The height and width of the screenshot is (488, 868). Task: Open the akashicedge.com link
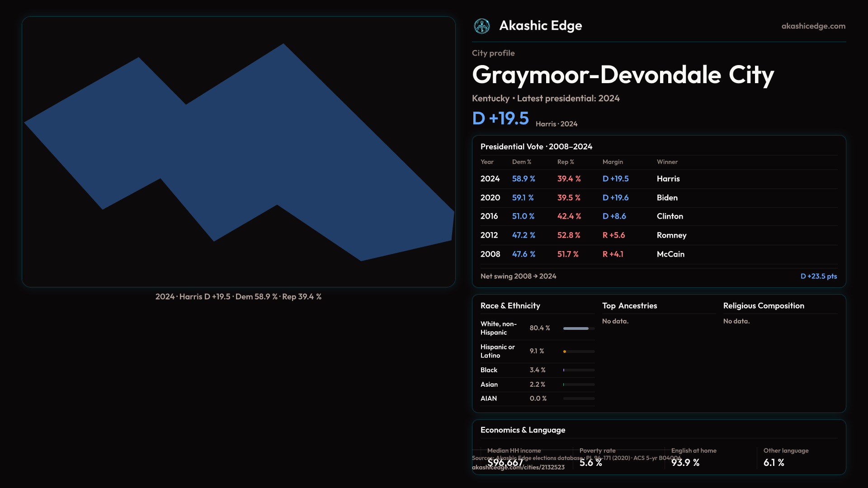(x=813, y=26)
